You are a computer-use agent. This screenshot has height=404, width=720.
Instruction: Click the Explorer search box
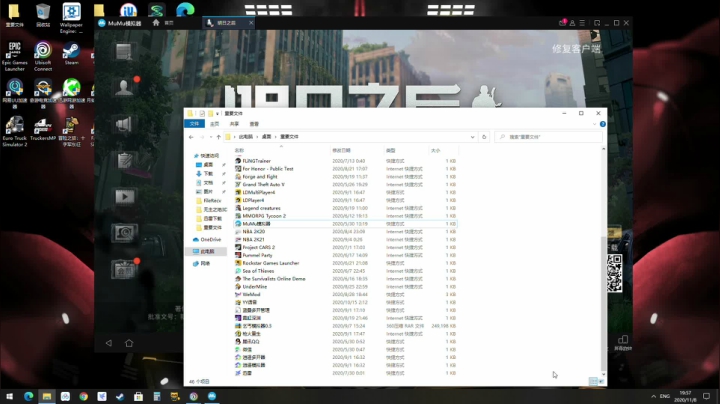click(548, 137)
